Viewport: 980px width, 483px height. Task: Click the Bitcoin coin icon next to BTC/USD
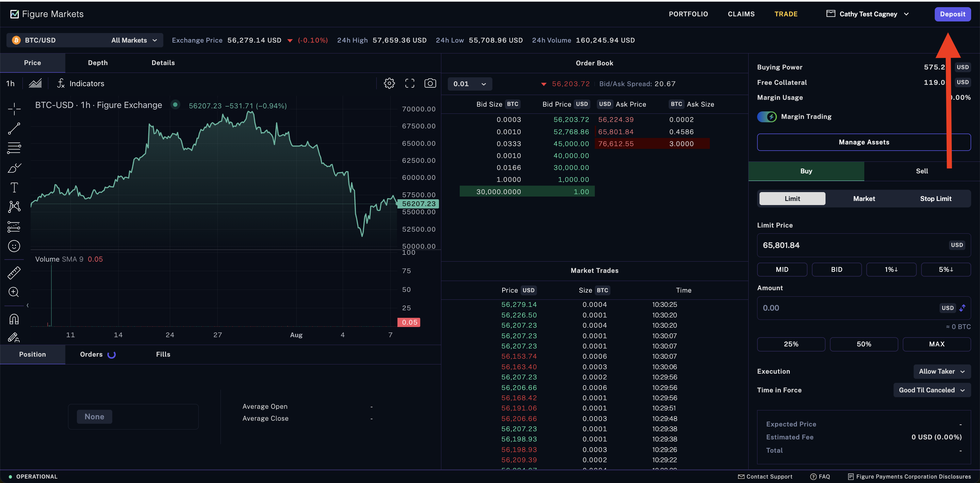[16, 41]
